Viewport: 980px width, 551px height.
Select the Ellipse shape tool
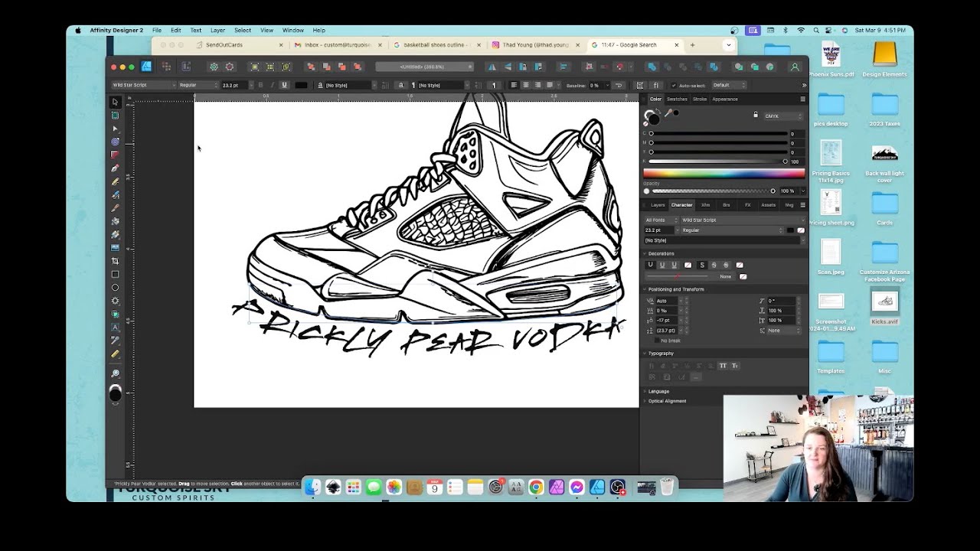coord(116,288)
